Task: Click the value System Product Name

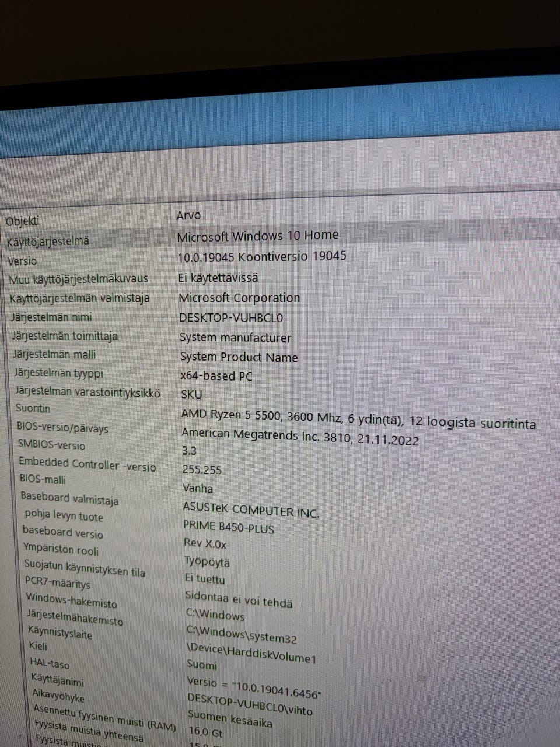Action: [x=239, y=357]
